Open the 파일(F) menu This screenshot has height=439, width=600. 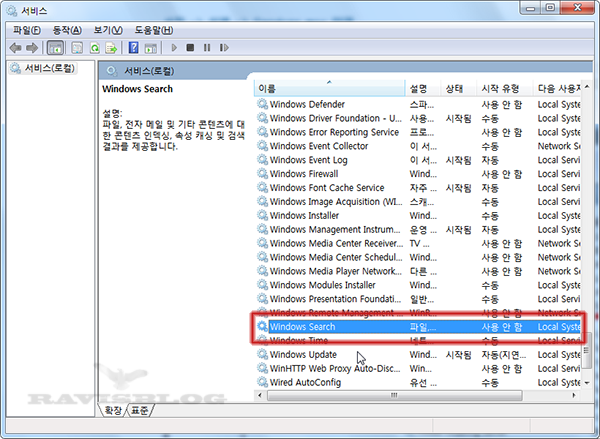26,30
